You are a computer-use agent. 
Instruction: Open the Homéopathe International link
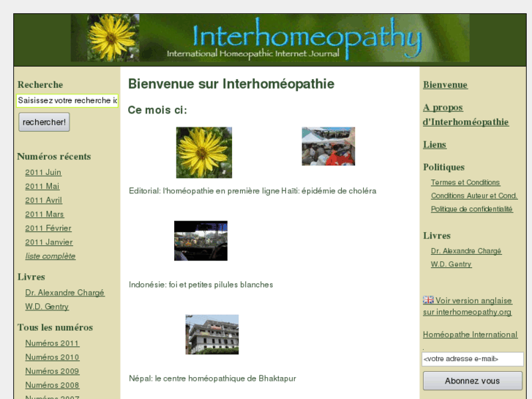[471, 335]
